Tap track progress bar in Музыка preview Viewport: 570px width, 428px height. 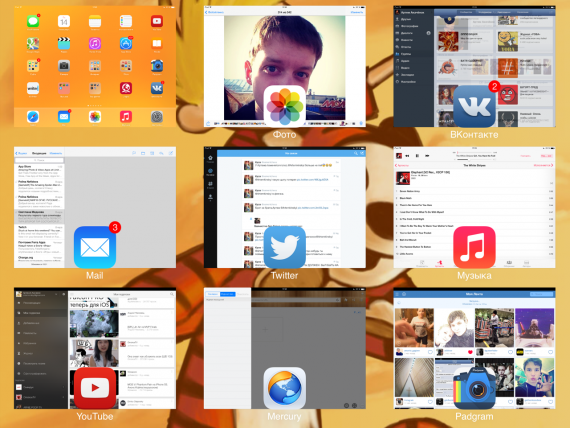pos(474,152)
